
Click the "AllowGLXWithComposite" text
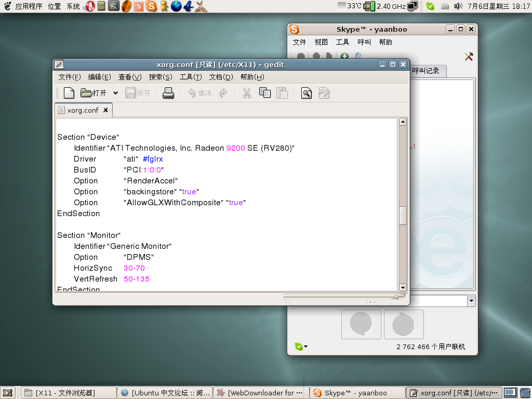point(174,203)
